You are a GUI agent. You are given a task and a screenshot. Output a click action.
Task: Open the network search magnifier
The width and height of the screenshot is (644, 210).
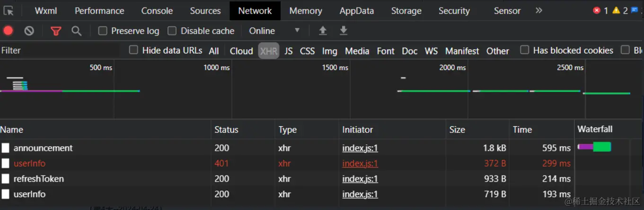(x=76, y=31)
